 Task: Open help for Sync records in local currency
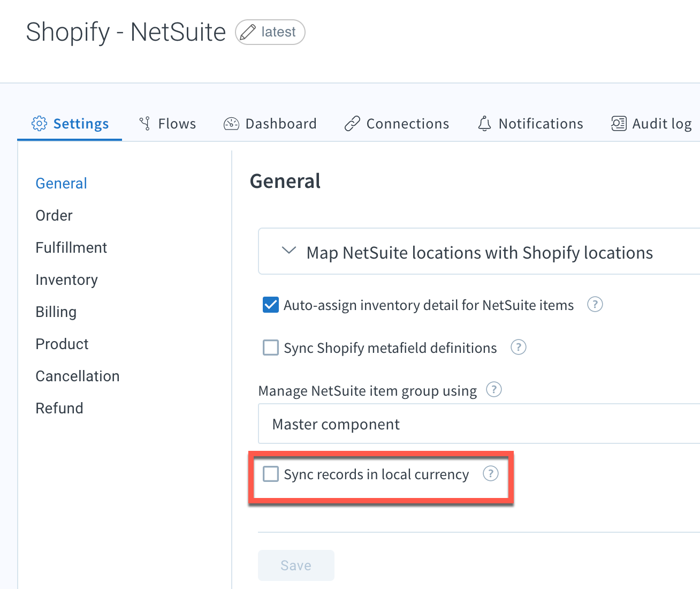click(x=491, y=474)
